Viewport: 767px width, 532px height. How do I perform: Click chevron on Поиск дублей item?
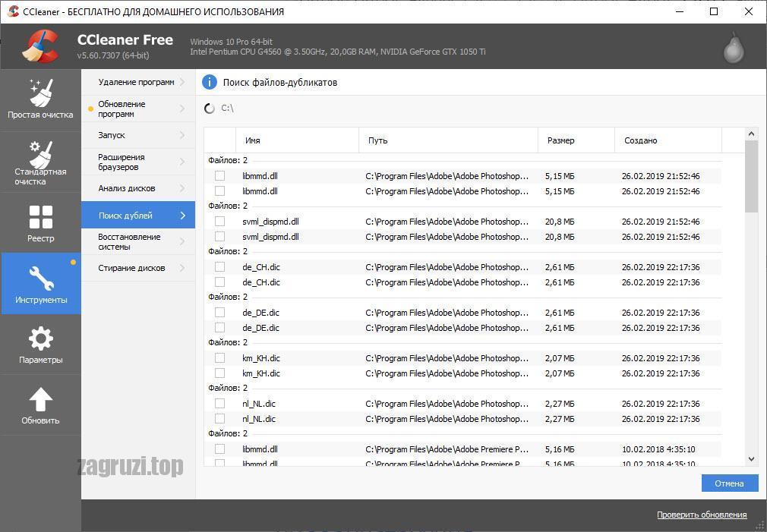183,215
